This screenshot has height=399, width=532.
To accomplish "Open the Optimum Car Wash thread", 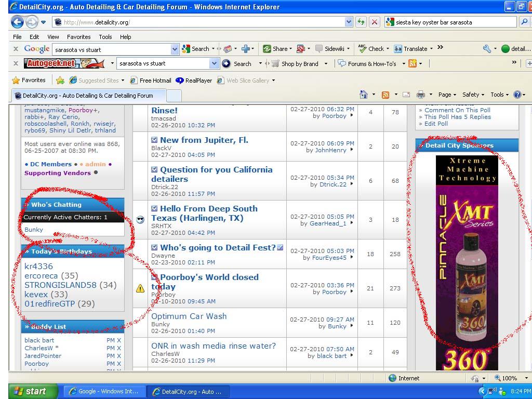I will pyautogui.click(x=189, y=316).
